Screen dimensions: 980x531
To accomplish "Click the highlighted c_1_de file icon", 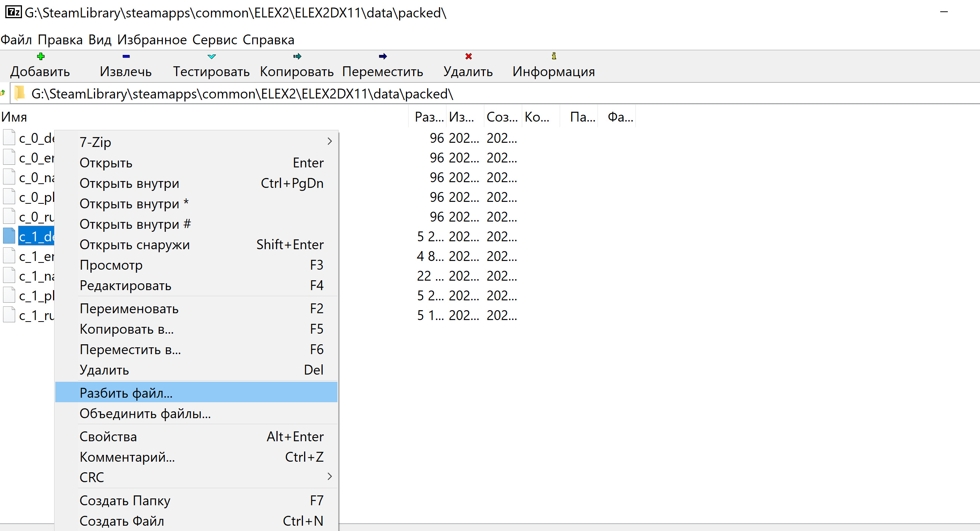I will [9, 236].
